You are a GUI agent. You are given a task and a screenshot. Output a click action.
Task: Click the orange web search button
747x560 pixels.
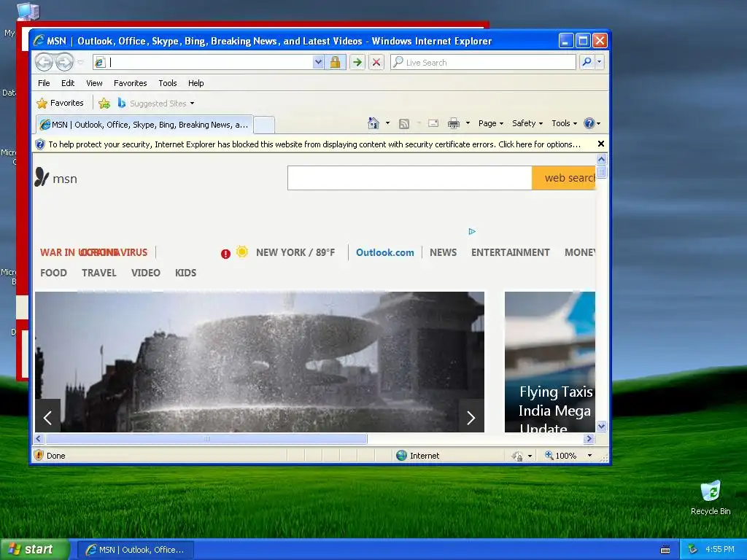click(x=564, y=178)
